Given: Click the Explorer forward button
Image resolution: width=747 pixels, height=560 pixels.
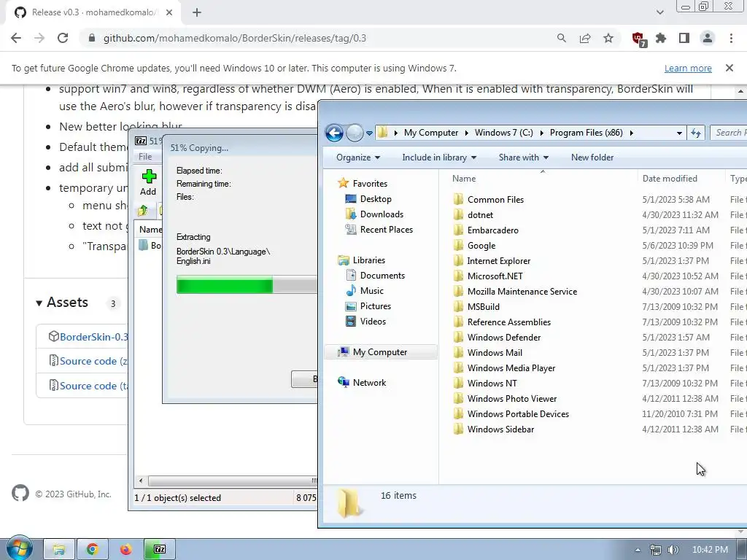Looking at the screenshot, I should pyautogui.click(x=355, y=133).
